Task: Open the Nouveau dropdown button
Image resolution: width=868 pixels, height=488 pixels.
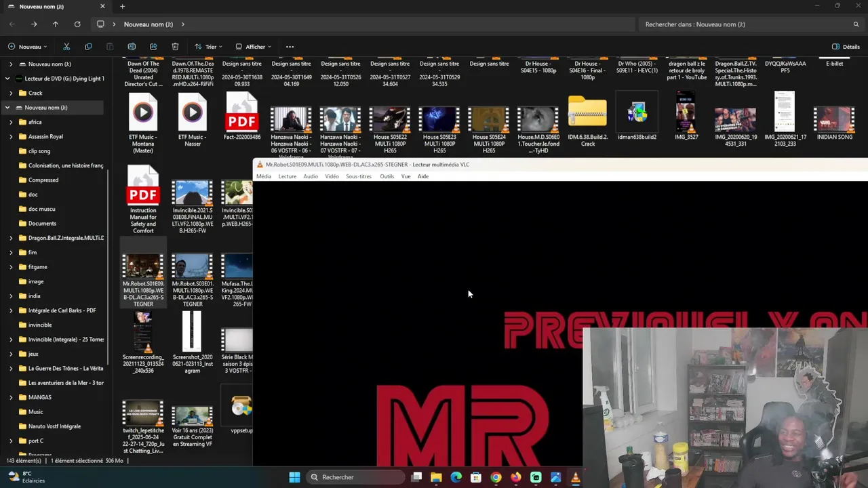Action: 28,47
